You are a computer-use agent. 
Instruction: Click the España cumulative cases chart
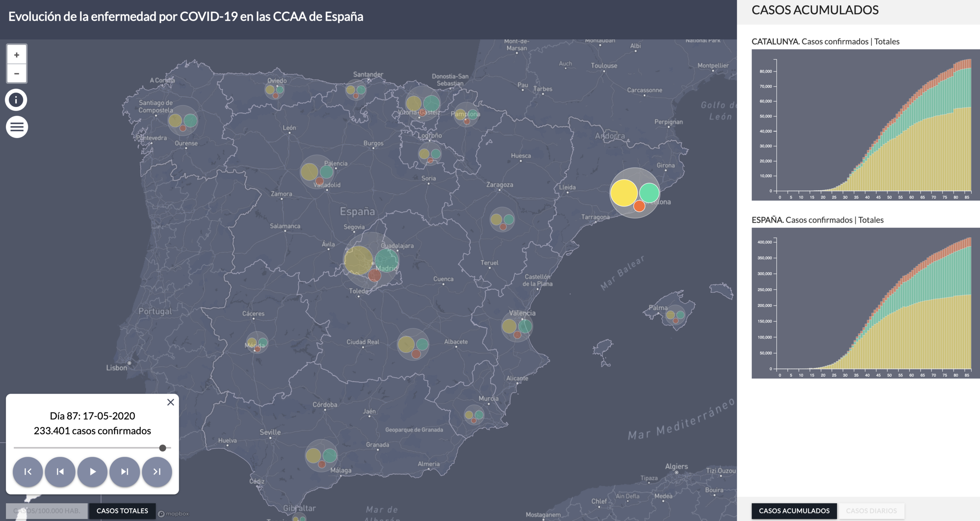click(865, 303)
